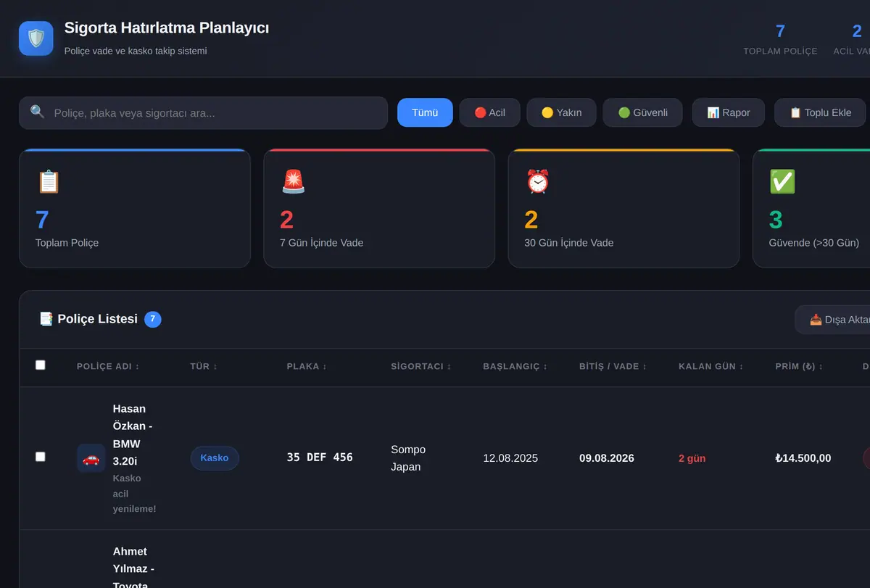Click the Poliçe Listesi count badge
Viewport: 870px width, 588px height.
[153, 319]
